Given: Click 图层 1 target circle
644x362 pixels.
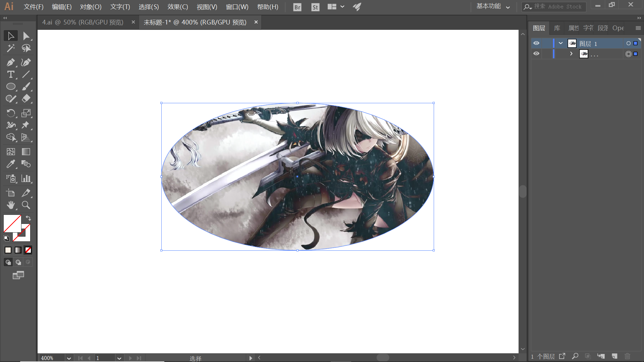Looking at the screenshot, I should pos(628,44).
